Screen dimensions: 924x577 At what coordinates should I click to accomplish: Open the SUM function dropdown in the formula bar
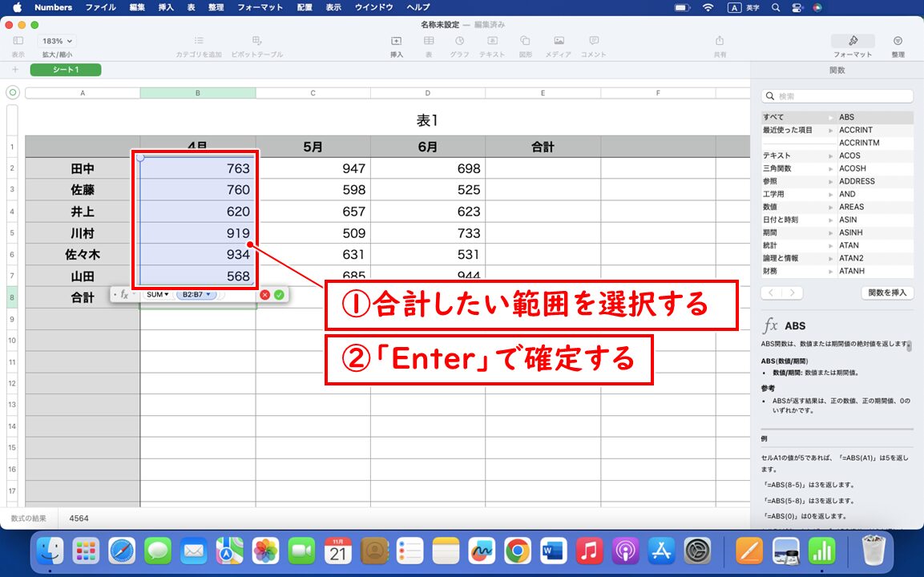pyautogui.click(x=157, y=294)
